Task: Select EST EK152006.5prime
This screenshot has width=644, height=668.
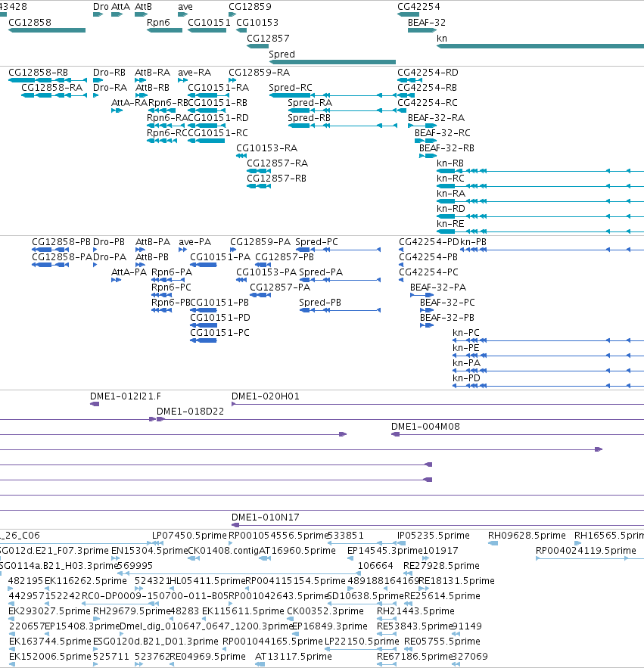Action: pos(12,664)
